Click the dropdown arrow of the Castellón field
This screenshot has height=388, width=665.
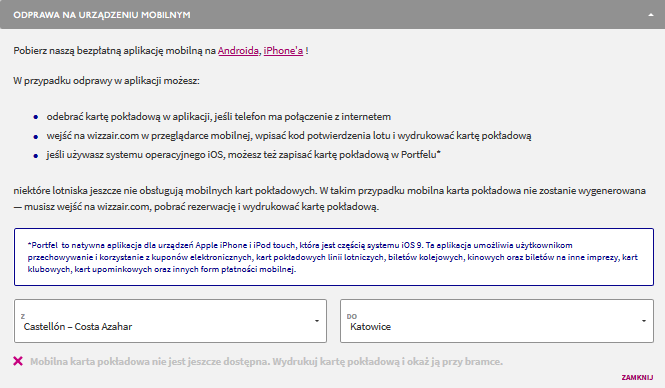click(317, 321)
